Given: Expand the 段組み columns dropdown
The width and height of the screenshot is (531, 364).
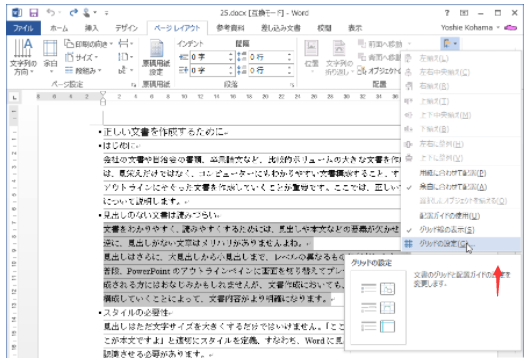Looking at the screenshot, I should click(x=84, y=70).
